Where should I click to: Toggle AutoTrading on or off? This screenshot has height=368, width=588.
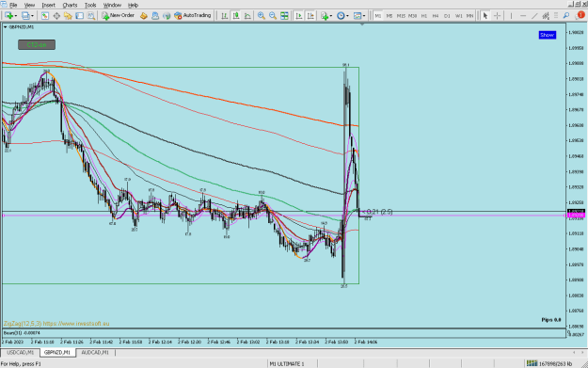[x=192, y=15]
